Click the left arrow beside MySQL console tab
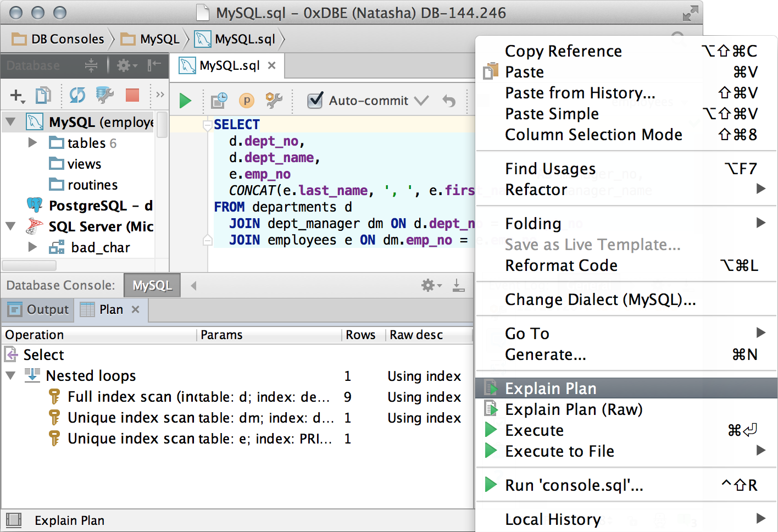 pos(193,285)
